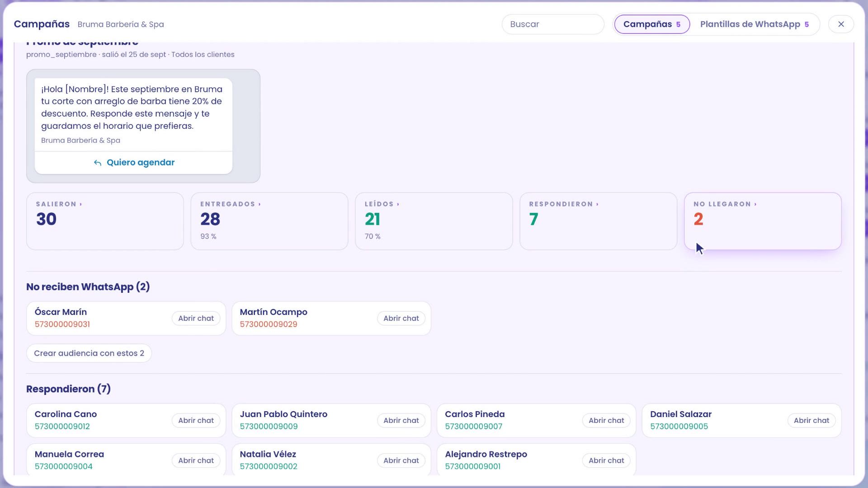
Task: Expand the Entregados stat card
Action: click(x=269, y=221)
